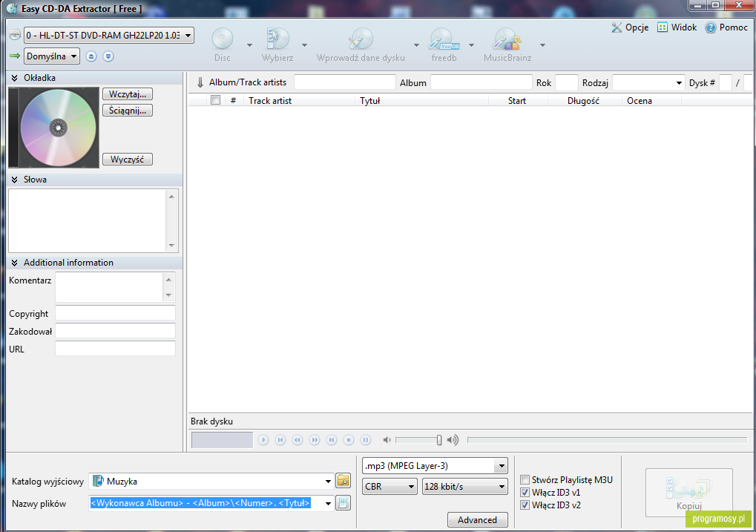Screen dimensions: 756x532
Task: Click the Wprowadź dane dysku icon
Action: [x=361, y=39]
